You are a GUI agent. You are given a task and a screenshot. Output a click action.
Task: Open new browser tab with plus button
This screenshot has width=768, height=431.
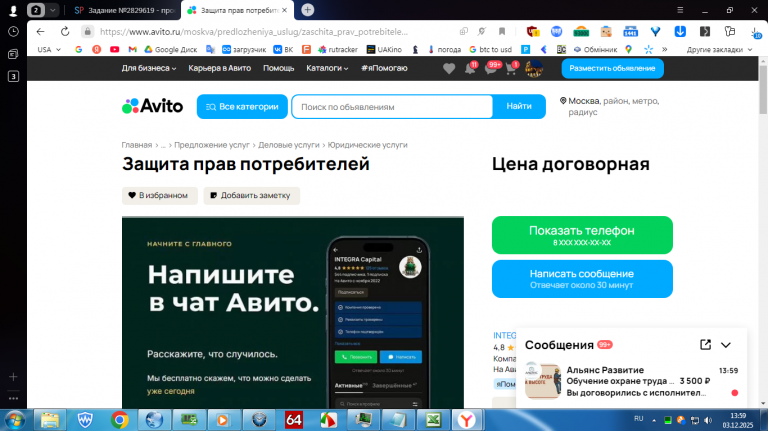point(308,10)
